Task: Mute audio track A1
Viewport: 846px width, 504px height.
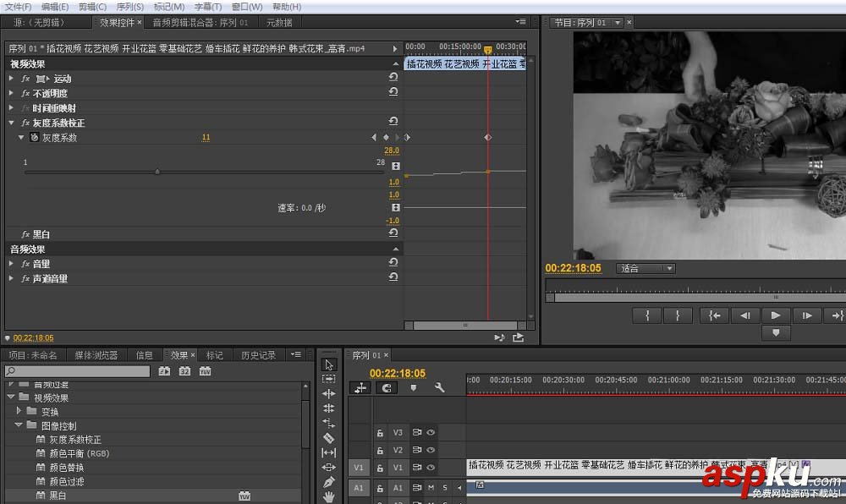Action: tap(431, 488)
